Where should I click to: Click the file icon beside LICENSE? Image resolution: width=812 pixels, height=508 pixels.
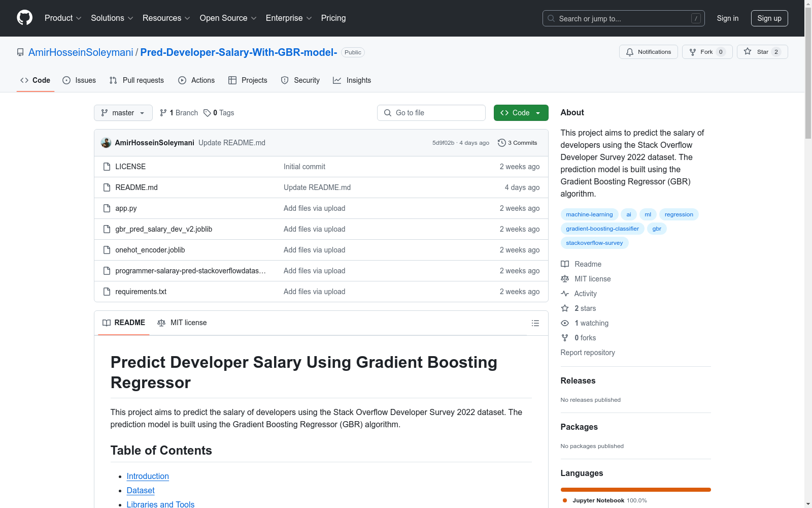coord(107,167)
